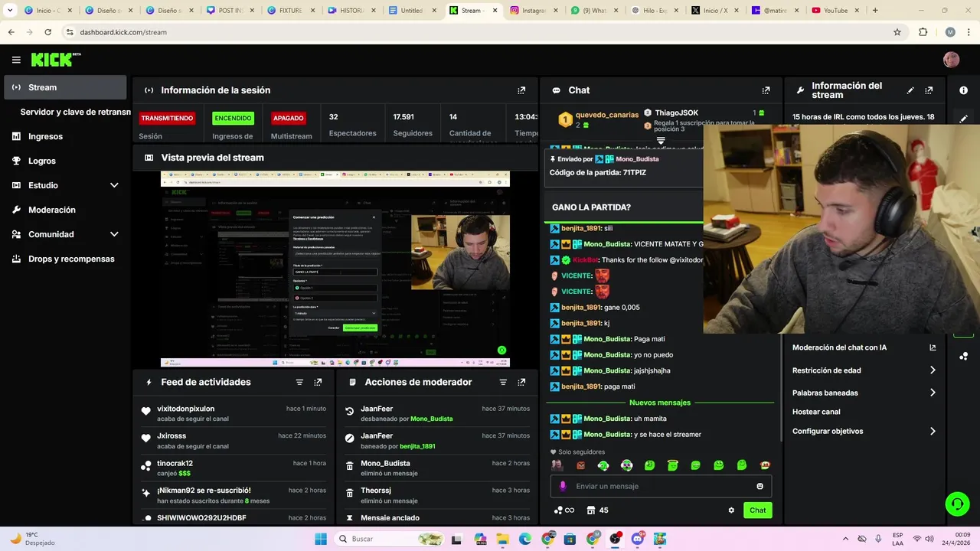This screenshot has width=980, height=551.
Task: Open Servidor y clave de retransmisión
Action: coord(75,112)
